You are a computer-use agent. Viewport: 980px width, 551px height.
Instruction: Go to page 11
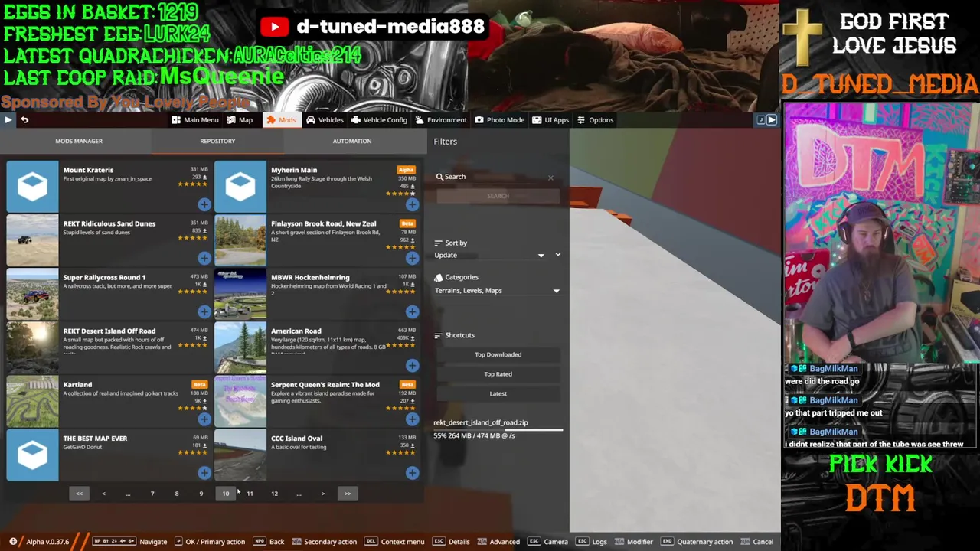tap(250, 494)
